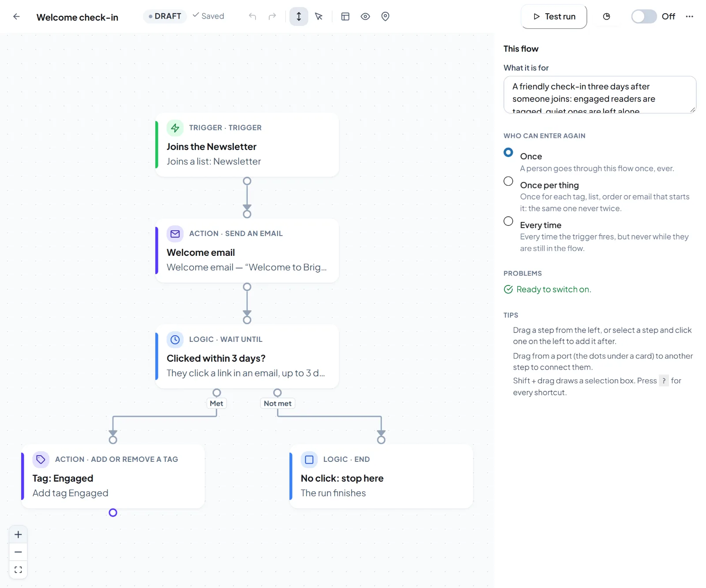Viewport: 706px width, 588px height.
Task: Click the output port under Tag: Engaged
Action: click(113, 513)
